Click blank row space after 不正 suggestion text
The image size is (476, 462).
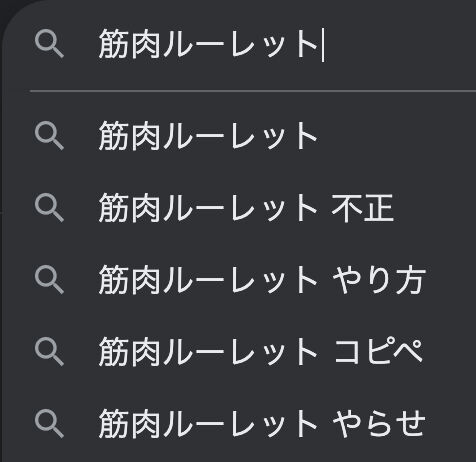coord(435,208)
